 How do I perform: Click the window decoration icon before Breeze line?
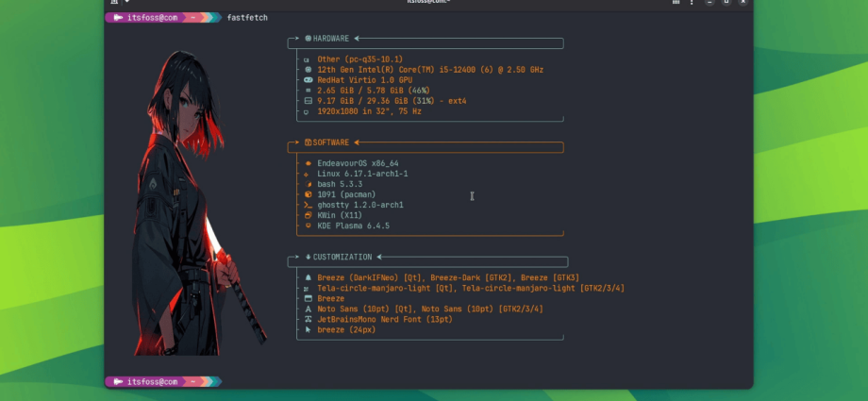click(x=309, y=298)
